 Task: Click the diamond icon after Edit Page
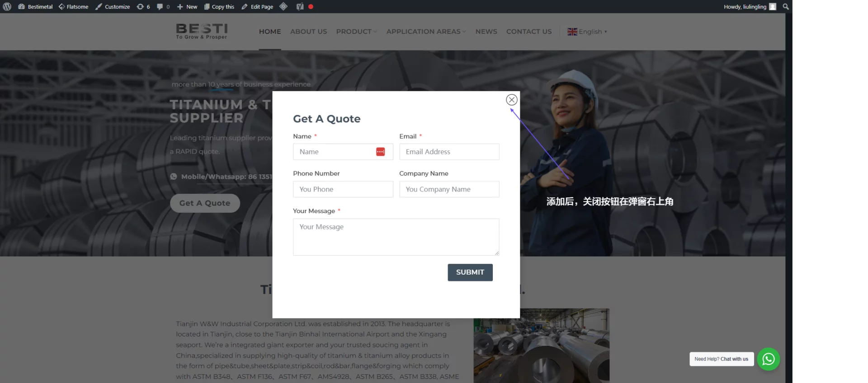283,6
